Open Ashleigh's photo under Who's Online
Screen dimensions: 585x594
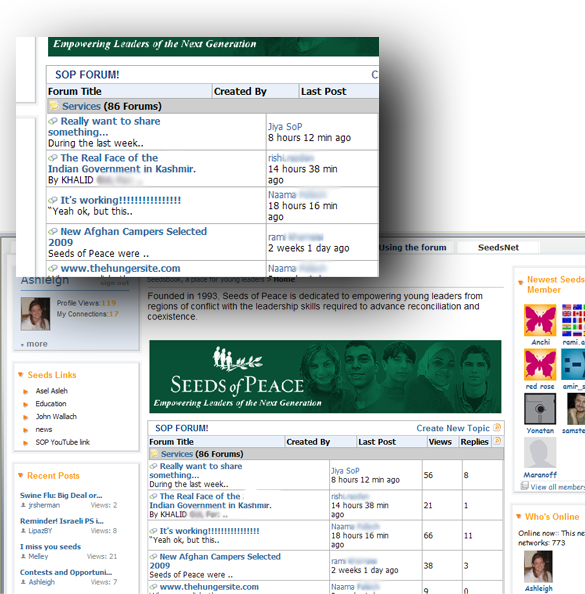tap(538, 566)
